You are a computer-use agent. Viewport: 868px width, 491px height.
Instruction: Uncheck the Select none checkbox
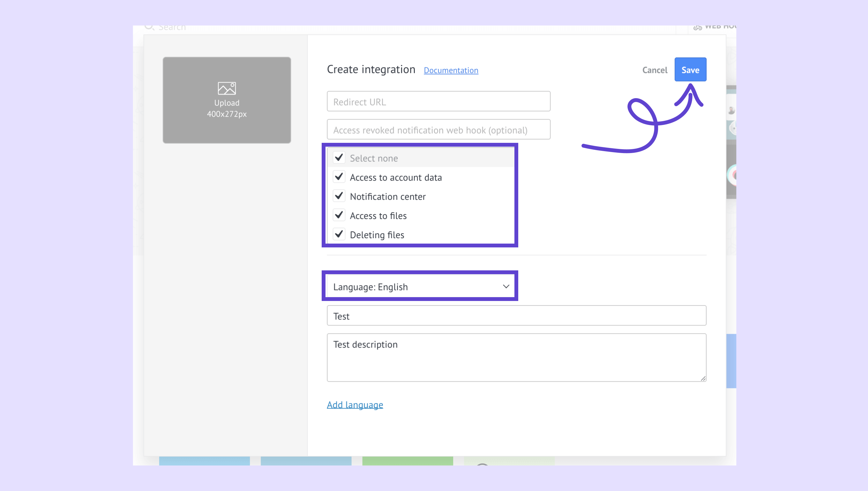click(339, 158)
